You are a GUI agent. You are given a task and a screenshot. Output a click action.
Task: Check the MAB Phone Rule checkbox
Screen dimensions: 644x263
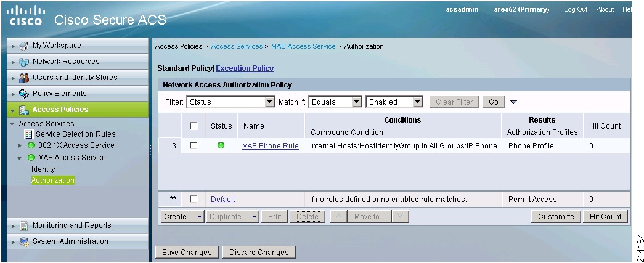(x=194, y=145)
